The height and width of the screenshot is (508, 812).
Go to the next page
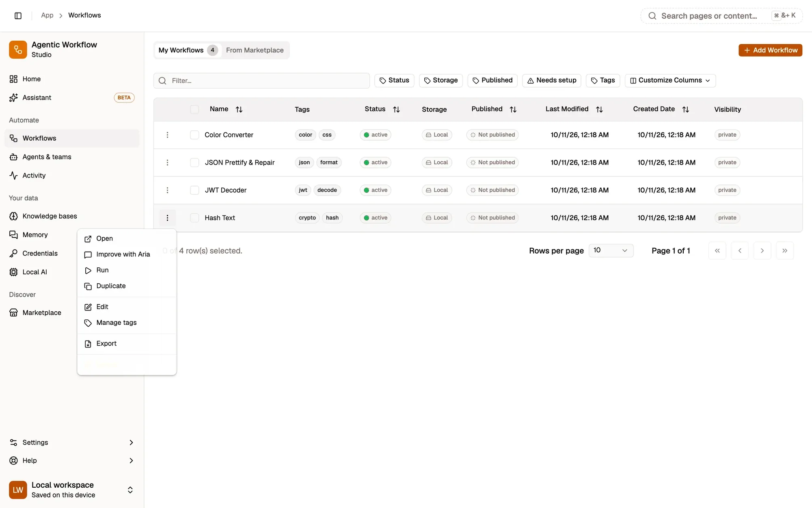pyautogui.click(x=762, y=251)
